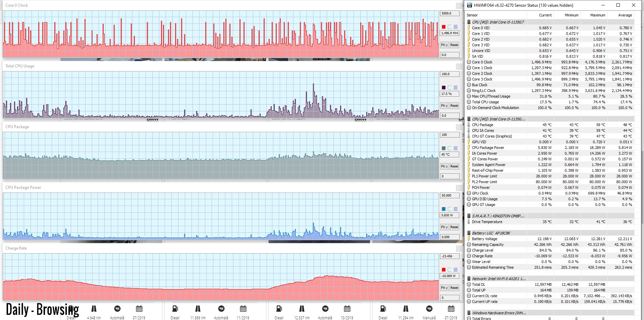
Task: Click the thermometer icon beside Drive Temperature
Action: coord(469,222)
